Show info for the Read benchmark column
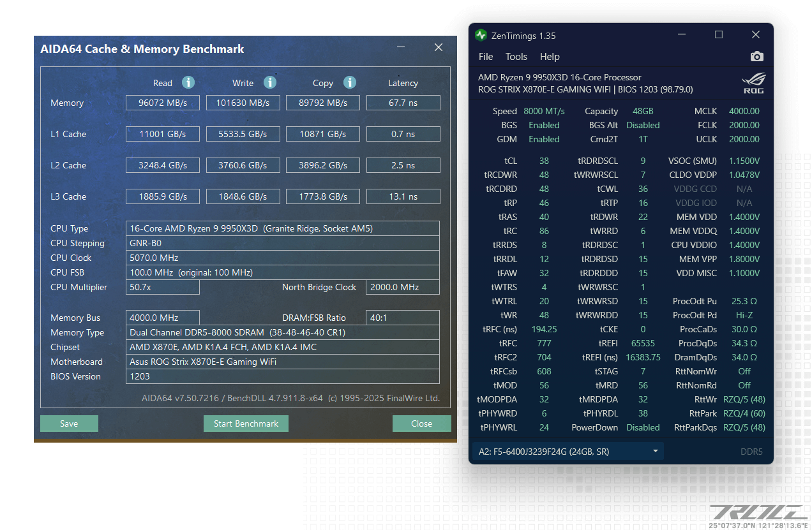The width and height of the screenshot is (812, 530). click(x=188, y=82)
